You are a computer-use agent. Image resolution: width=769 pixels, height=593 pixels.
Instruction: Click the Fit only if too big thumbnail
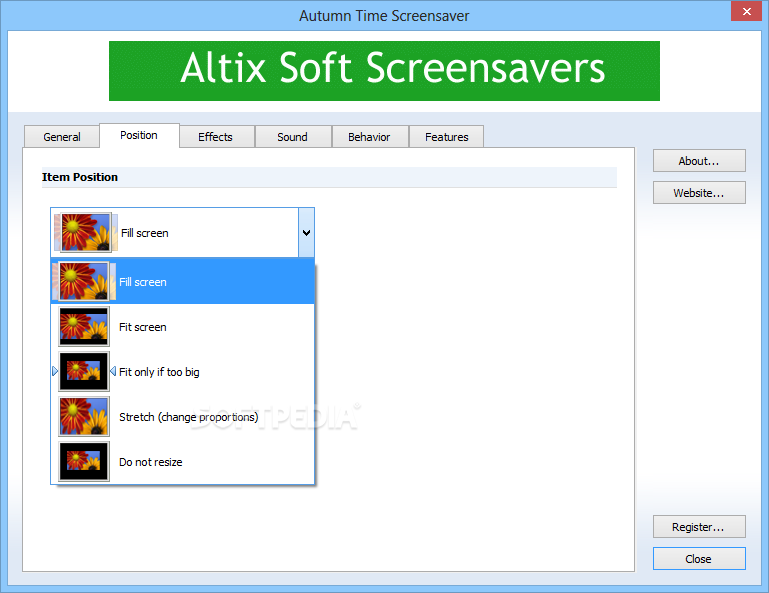(84, 372)
